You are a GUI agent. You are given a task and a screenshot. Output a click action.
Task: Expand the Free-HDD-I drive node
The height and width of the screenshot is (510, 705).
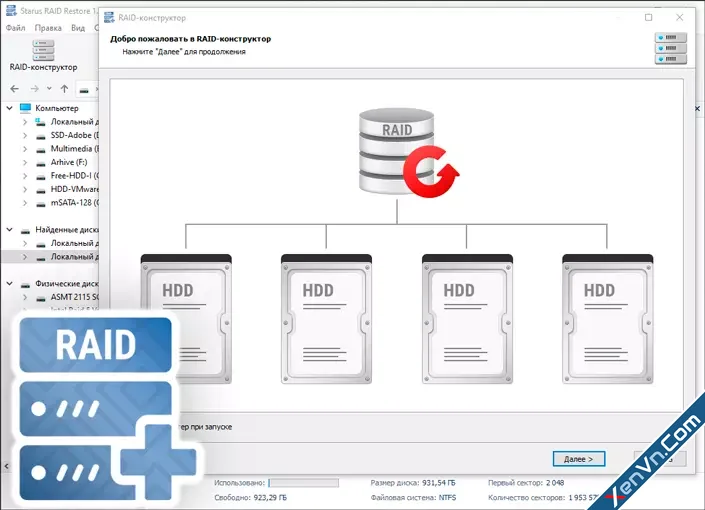click(x=25, y=176)
